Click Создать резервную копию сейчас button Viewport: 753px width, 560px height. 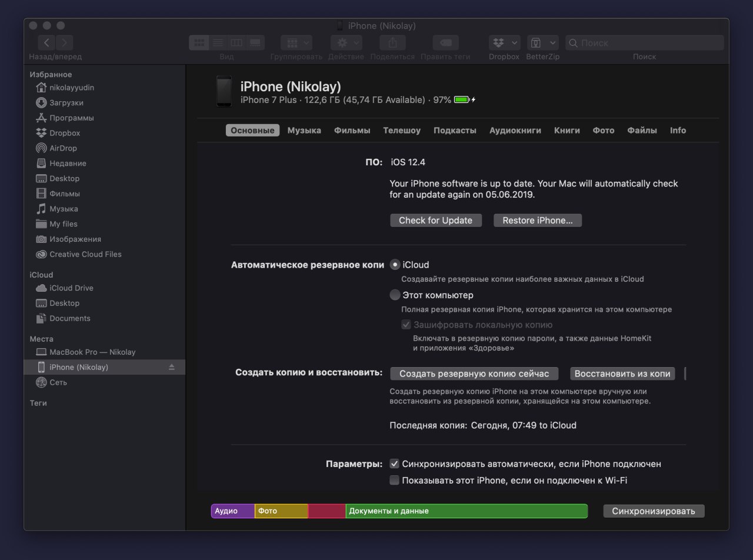(x=474, y=374)
